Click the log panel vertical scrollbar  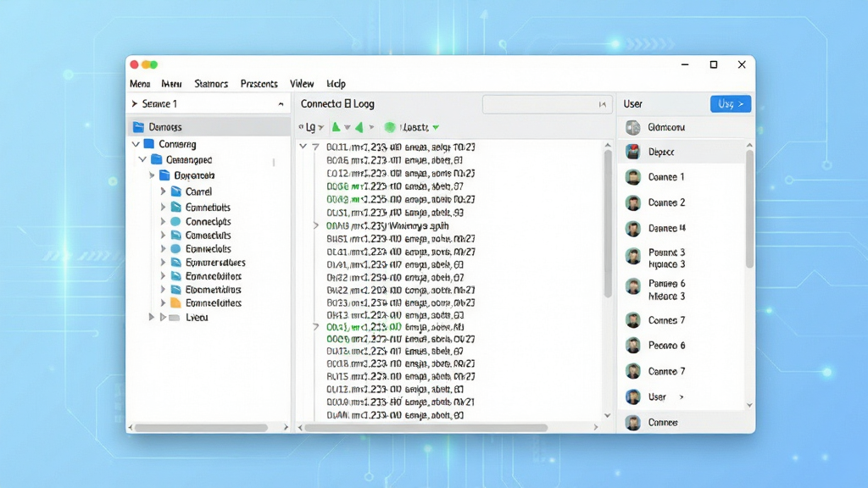pyautogui.click(x=608, y=224)
